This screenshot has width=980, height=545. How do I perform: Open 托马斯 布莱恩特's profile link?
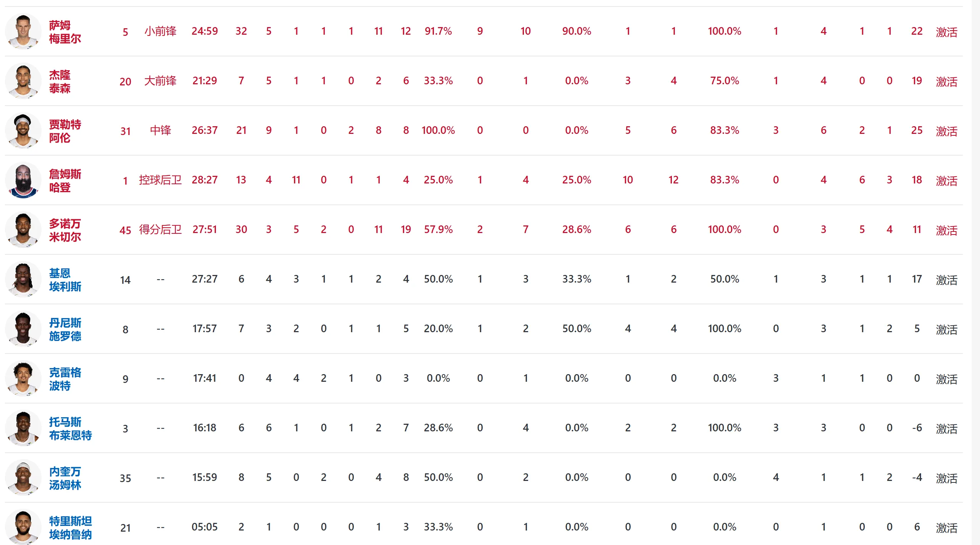pyautogui.click(x=70, y=428)
